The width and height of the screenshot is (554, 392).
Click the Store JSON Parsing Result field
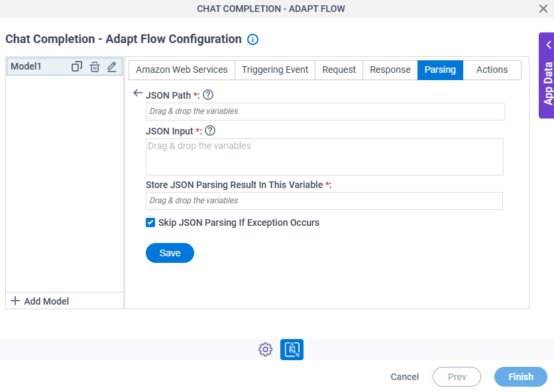click(324, 201)
